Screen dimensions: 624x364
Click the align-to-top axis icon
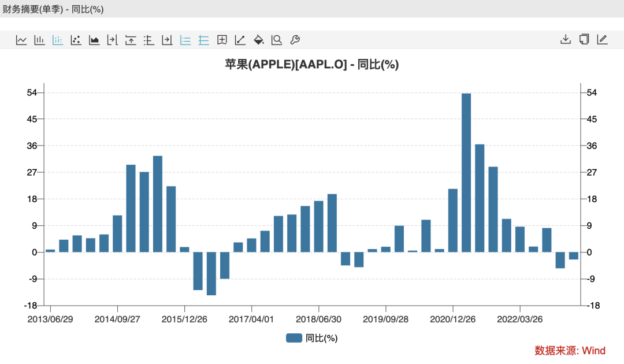tap(131, 40)
